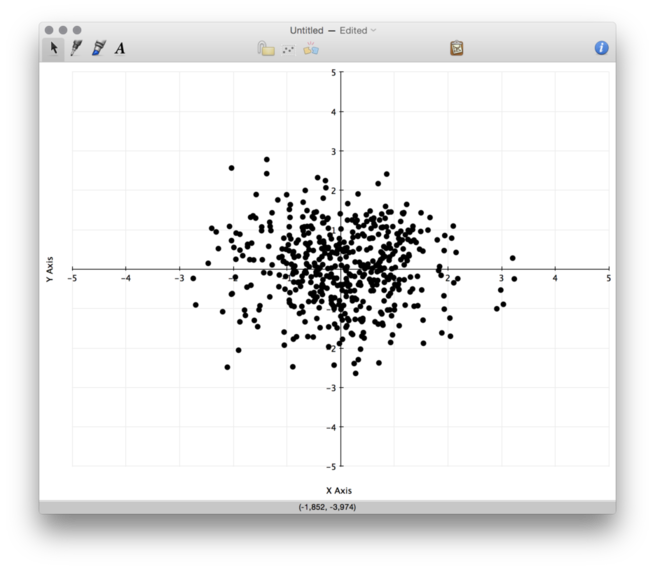Screen dimensions: 655x570
Task: Click the '5' tick label atop the Y axis
Action: tap(334, 74)
